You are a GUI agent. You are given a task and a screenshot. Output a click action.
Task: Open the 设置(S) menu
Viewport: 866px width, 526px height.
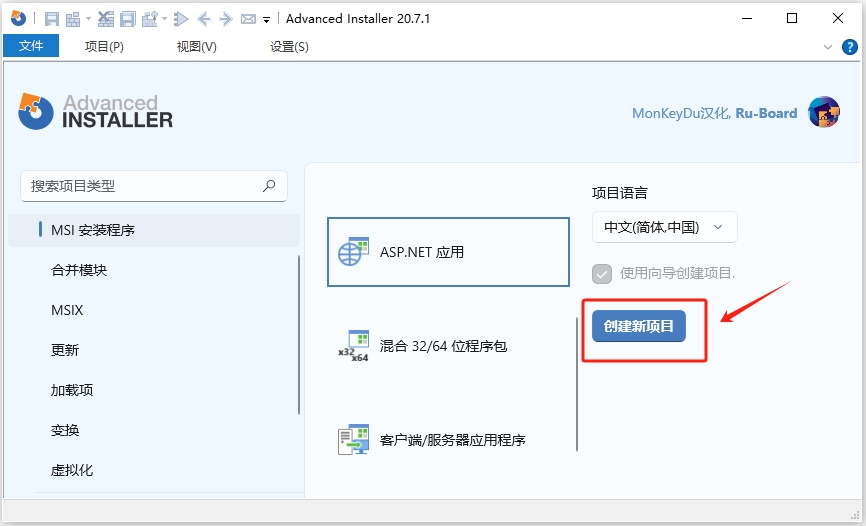[289, 46]
